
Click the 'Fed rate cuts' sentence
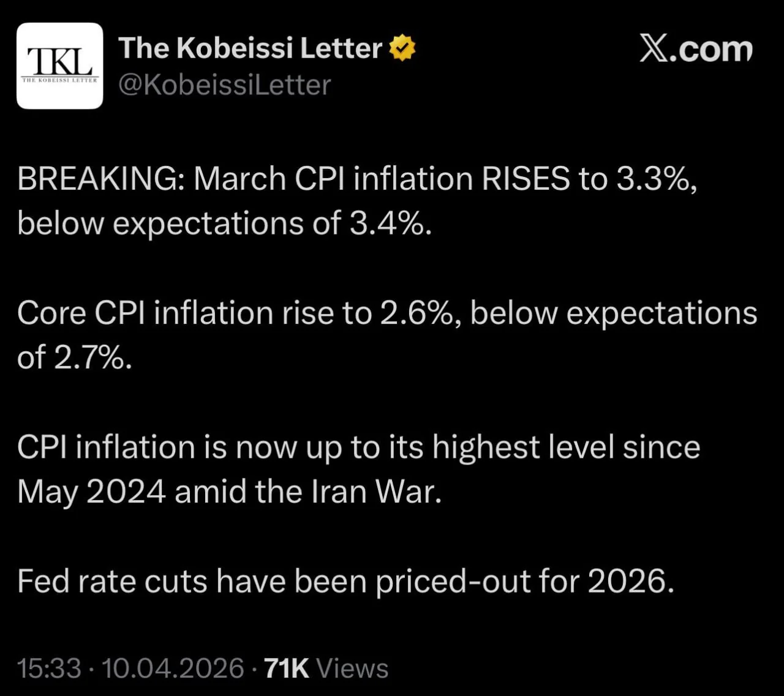pos(112,581)
